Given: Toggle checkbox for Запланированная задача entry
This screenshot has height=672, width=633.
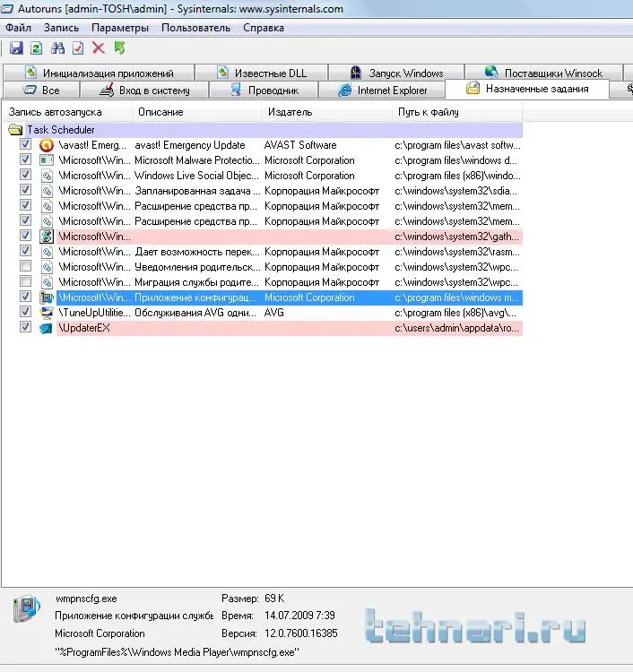Looking at the screenshot, I should 25,190.
